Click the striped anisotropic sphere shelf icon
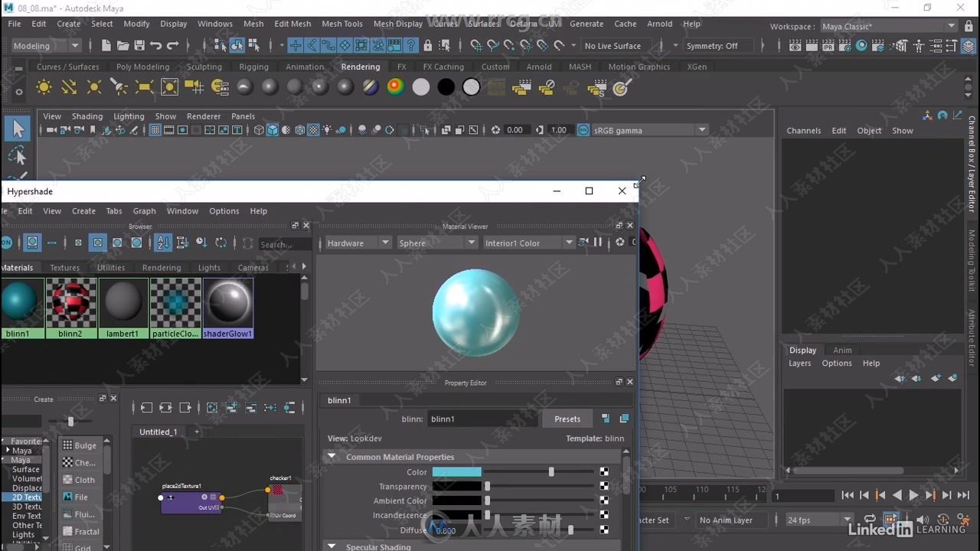980x551 pixels. 371,87
